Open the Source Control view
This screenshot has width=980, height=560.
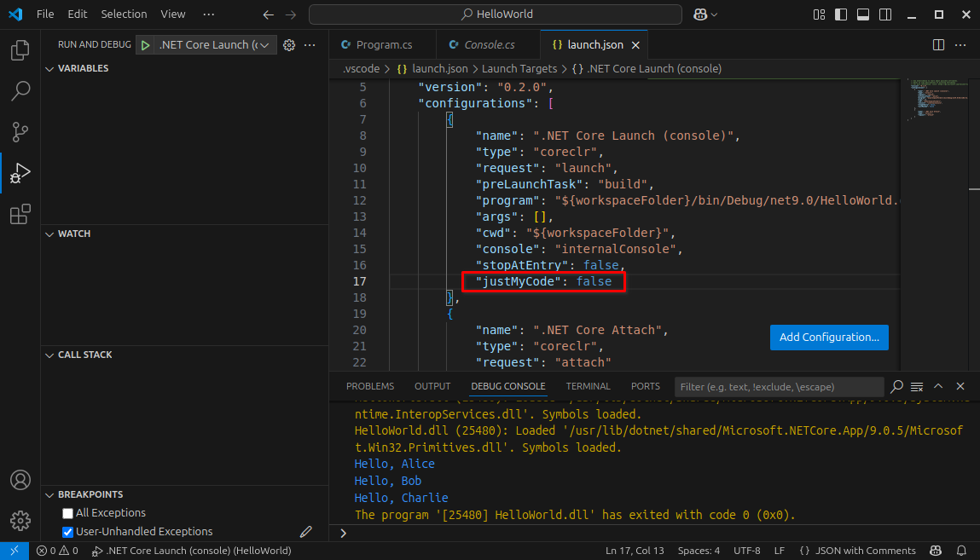[20, 132]
